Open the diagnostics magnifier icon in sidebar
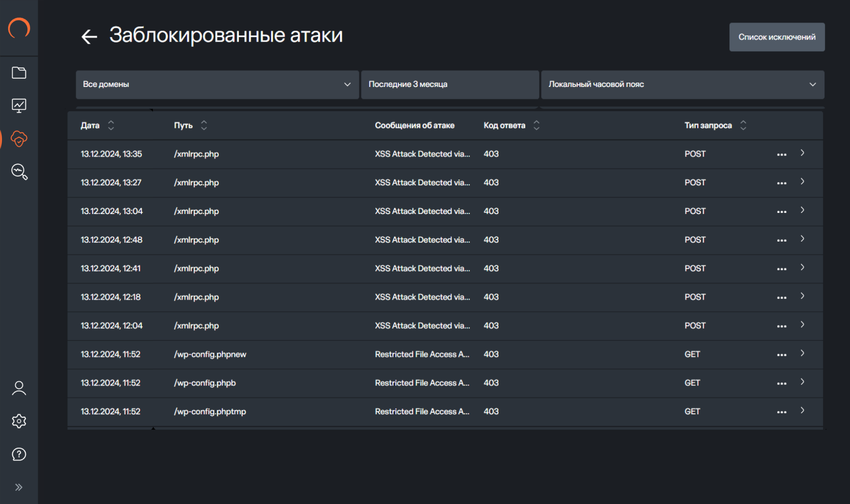Viewport: 850px width, 504px height. click(x=19, y=172)
